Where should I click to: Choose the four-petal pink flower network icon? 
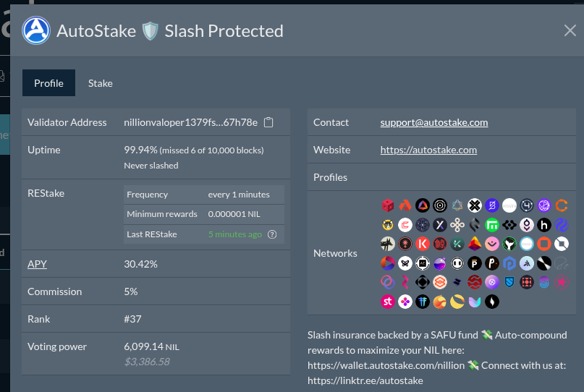(405, 302)
